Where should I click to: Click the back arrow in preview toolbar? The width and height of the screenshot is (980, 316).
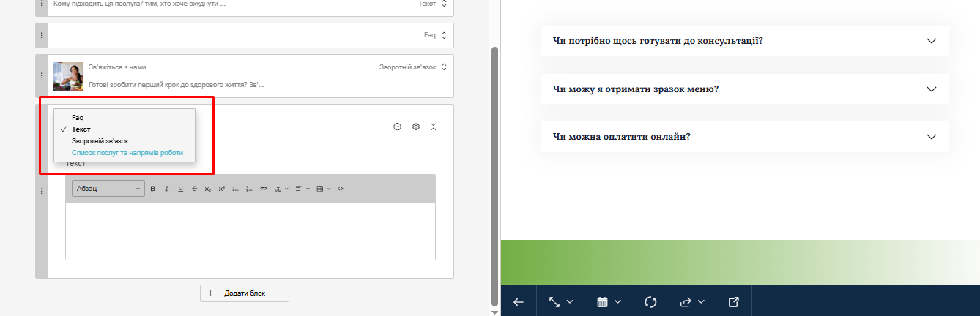point(519,301)
